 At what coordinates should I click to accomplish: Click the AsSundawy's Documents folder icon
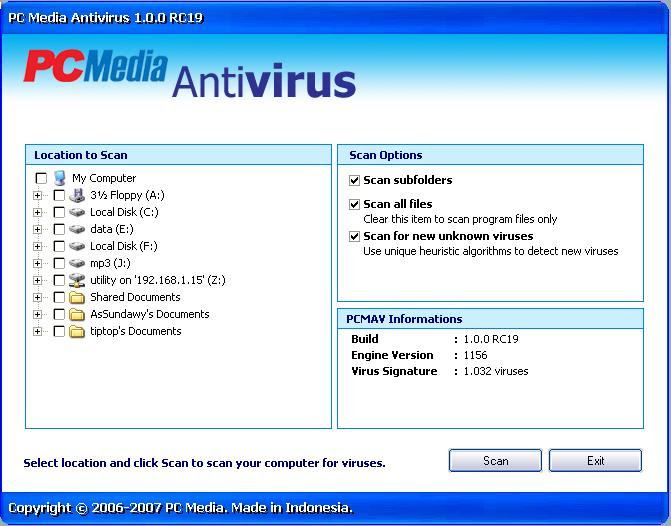[x=77, y=314]
